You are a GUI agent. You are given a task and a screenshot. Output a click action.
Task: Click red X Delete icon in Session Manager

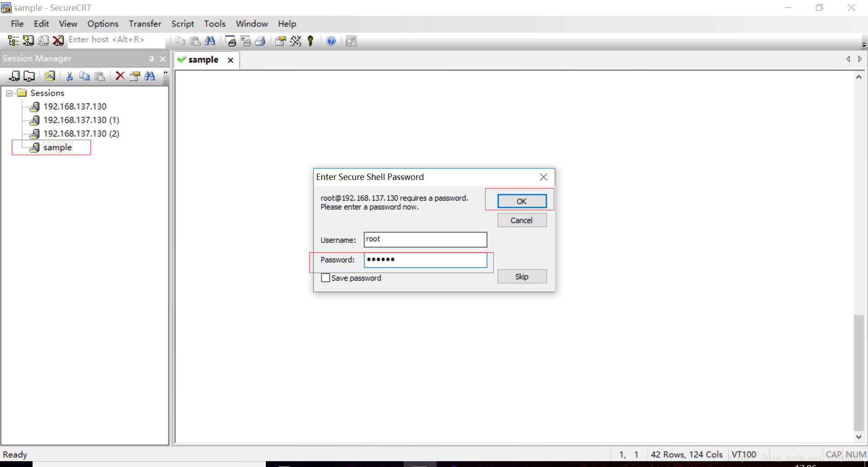120,76
